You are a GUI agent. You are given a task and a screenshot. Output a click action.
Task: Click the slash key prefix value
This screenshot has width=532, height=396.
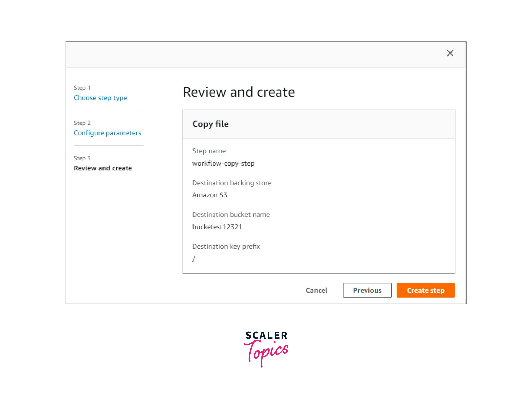[194, 259]
